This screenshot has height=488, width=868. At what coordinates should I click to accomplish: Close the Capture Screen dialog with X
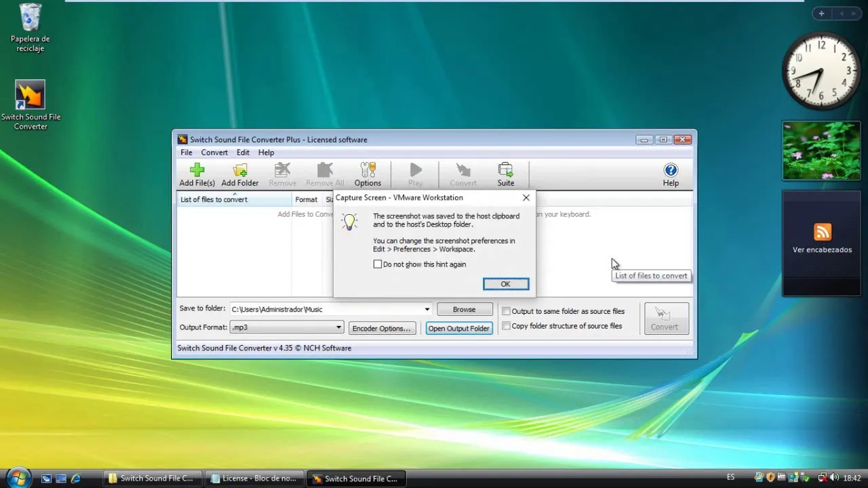pos(526,198)
